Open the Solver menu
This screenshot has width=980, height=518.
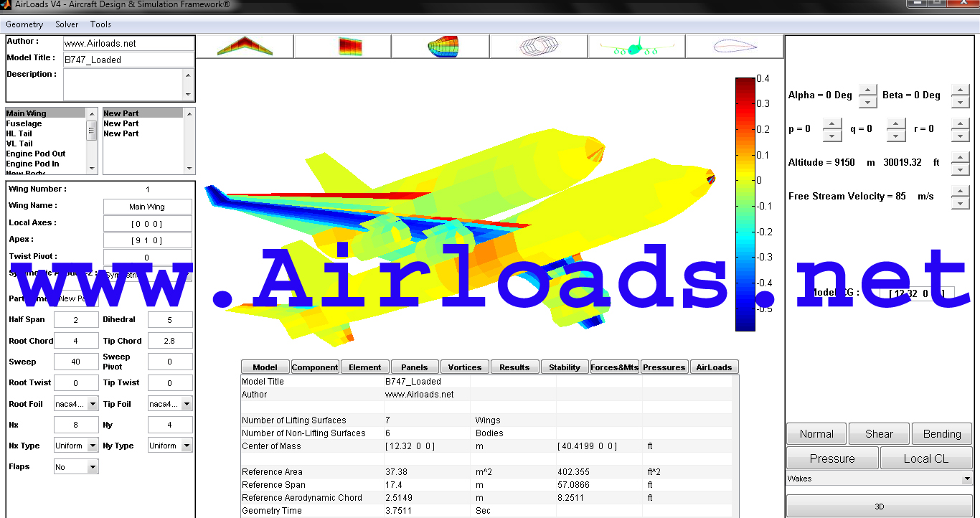[x=67, y=24]
